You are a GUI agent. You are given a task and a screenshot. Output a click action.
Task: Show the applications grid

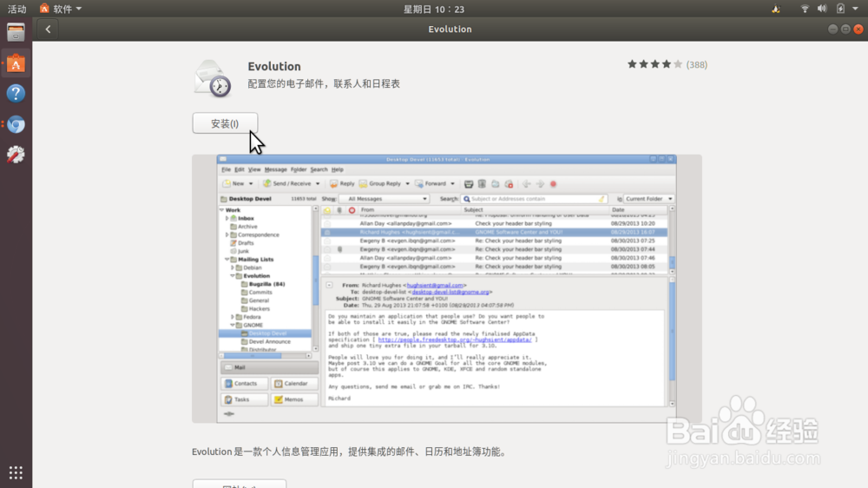pyautogui.click(x=16, y=472)
